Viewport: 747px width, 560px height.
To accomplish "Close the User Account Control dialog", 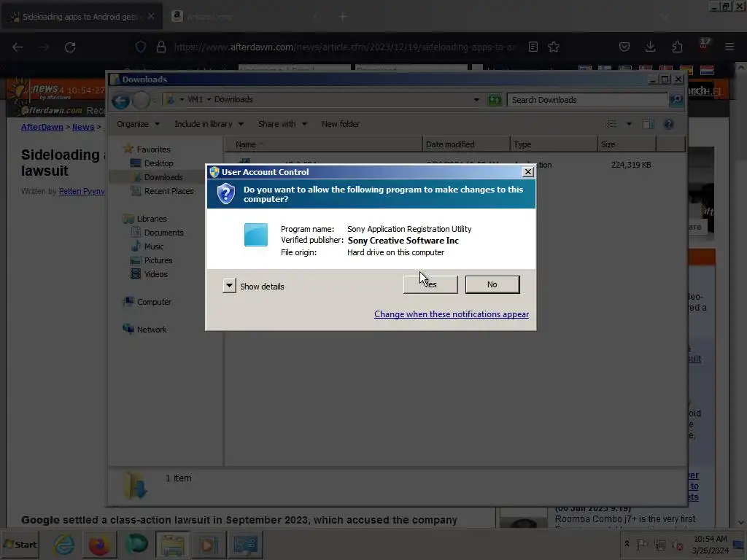I will [528, 172].
